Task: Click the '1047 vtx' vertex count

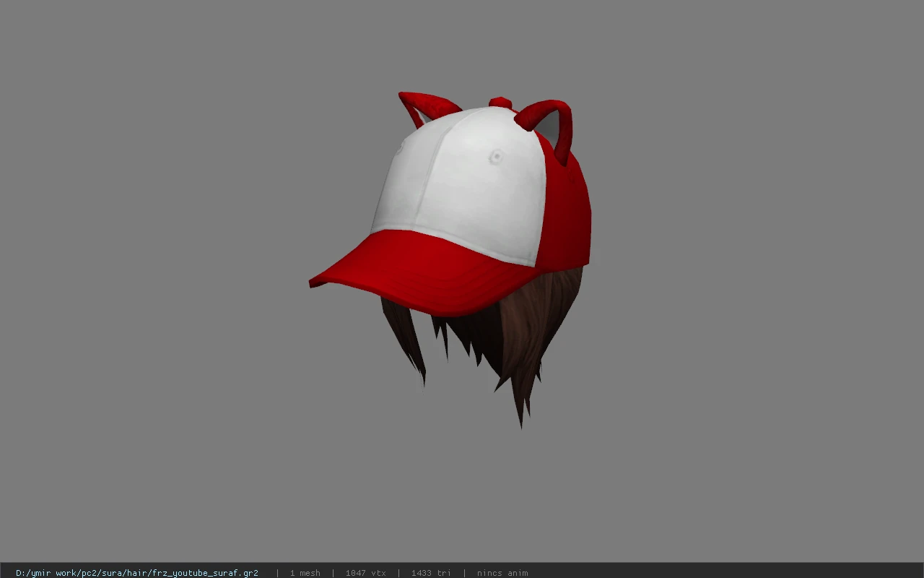Action: (365, 573)
